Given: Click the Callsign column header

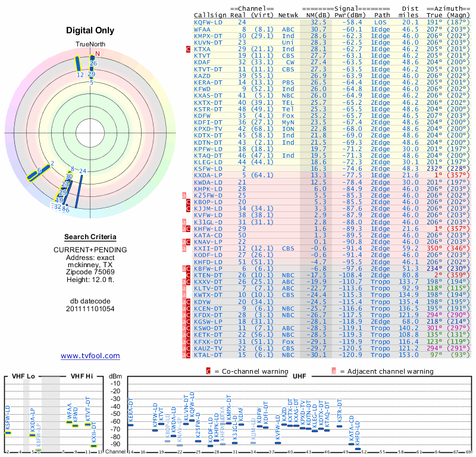Looking at the screenshot, I should 210,15.
